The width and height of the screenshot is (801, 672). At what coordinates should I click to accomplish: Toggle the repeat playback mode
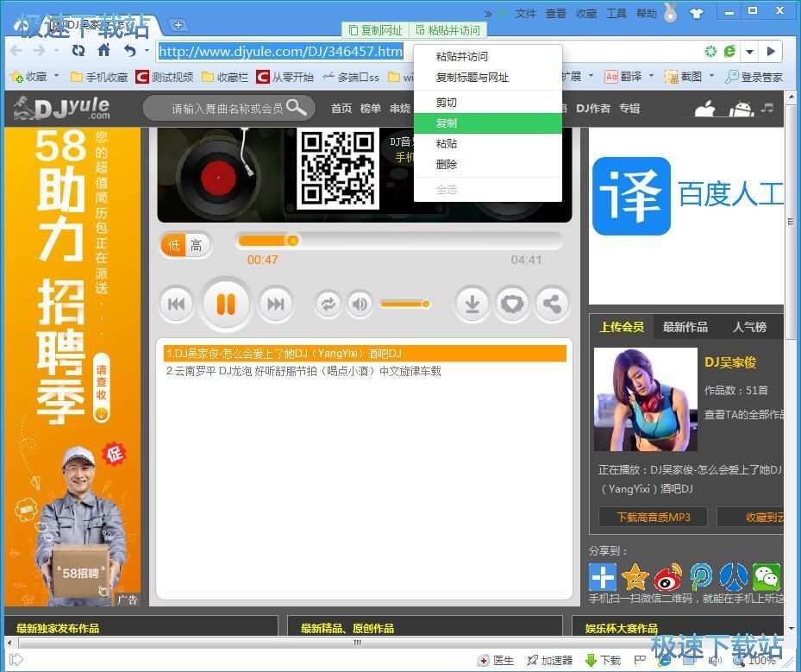coord(328,304)
